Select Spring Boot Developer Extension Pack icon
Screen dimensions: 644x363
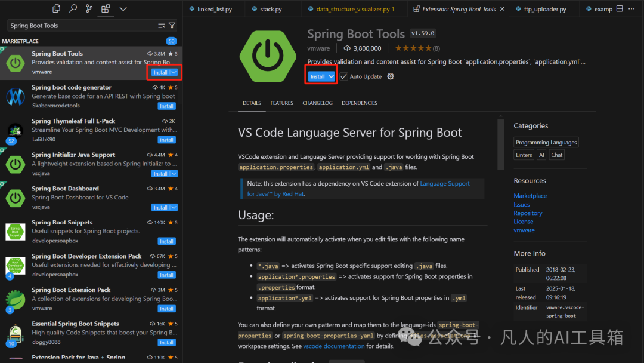(15, 266)
